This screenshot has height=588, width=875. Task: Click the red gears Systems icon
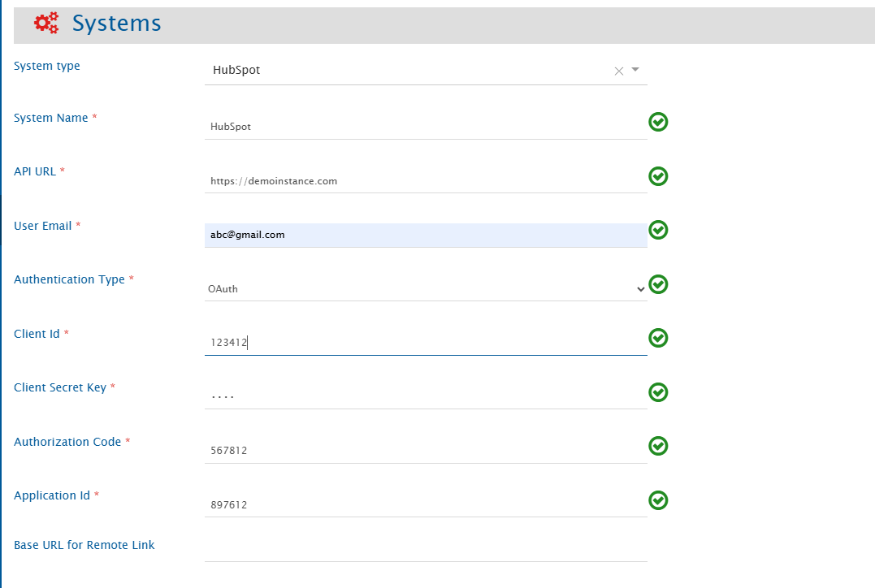(x=46, y=24)
